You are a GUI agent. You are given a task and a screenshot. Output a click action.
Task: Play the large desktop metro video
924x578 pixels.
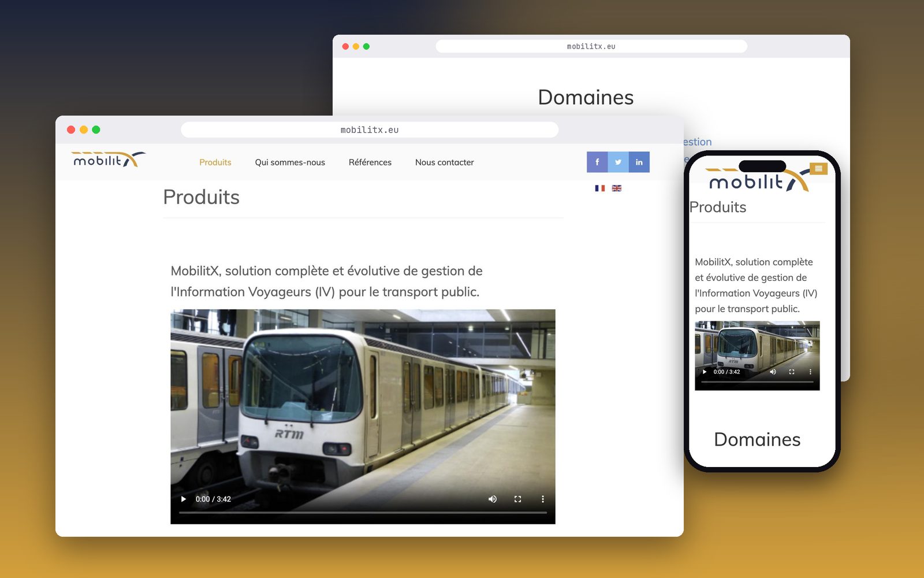coord(184,499)
